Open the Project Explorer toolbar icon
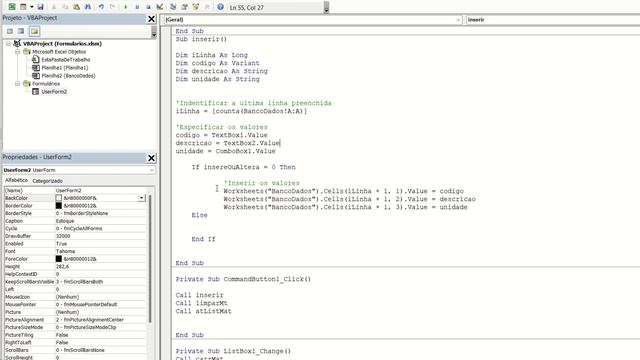Image resolution: width=640 pixels, height=360 pixels. coord(173,7)
